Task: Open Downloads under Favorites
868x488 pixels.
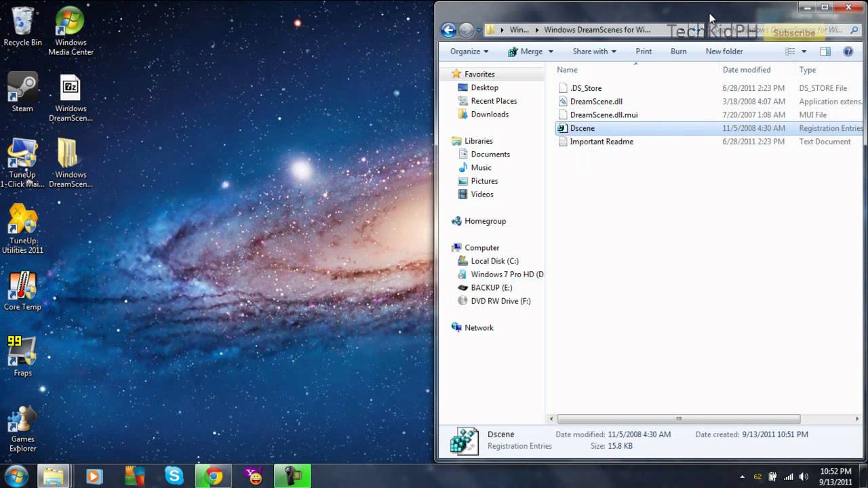Action: coord(490,115)
